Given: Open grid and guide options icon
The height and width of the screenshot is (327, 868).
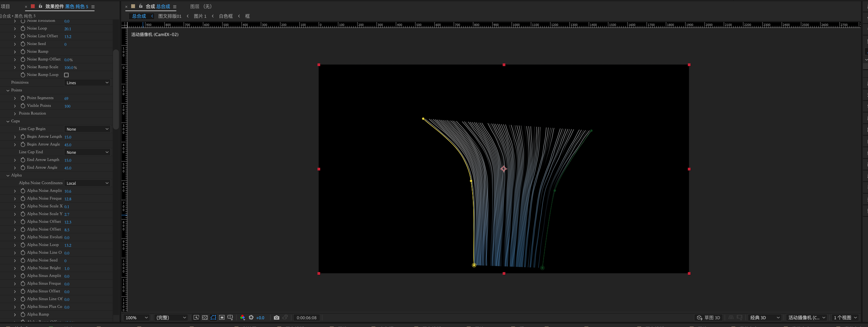Looking at the screenshot, I should click(231, 318).
